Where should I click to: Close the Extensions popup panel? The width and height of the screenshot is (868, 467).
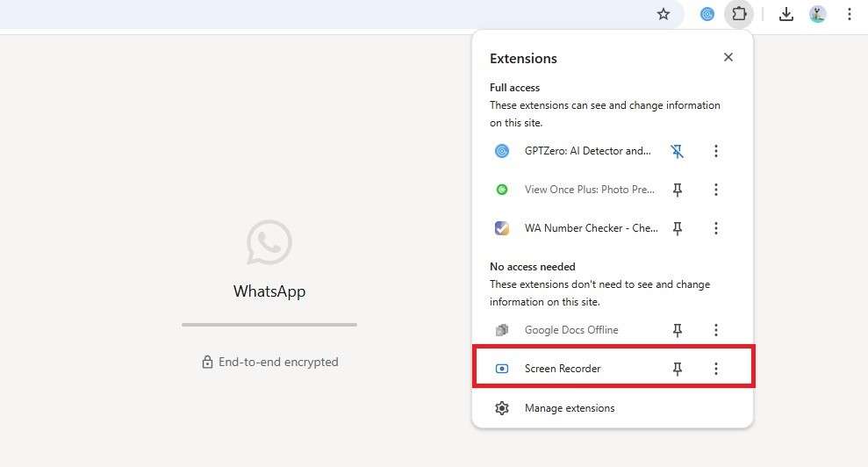point(728,57)
